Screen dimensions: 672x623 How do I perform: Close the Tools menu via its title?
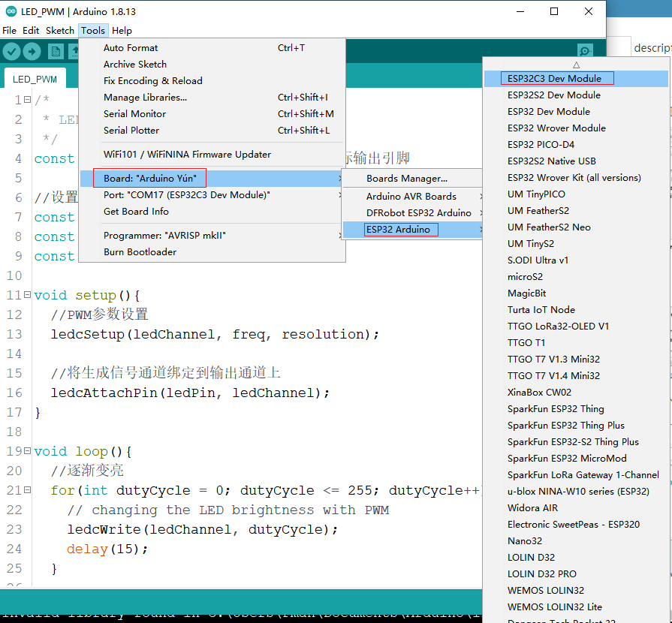93,31
